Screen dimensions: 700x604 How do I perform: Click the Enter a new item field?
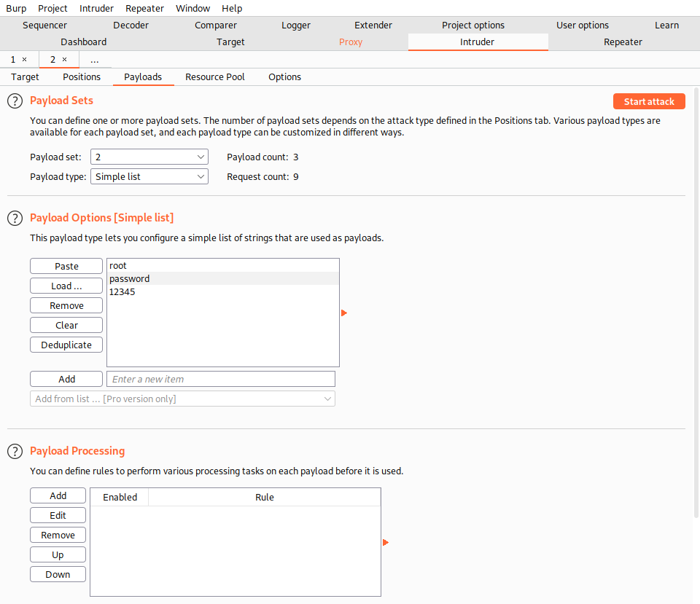tap(220, 379)
